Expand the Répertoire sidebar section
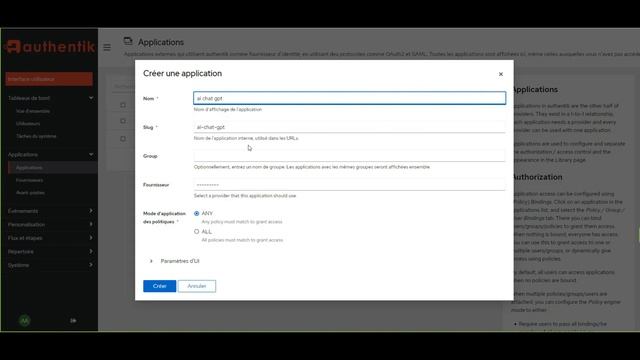Screen dimensions: 640x360 (x=50, y=251)
